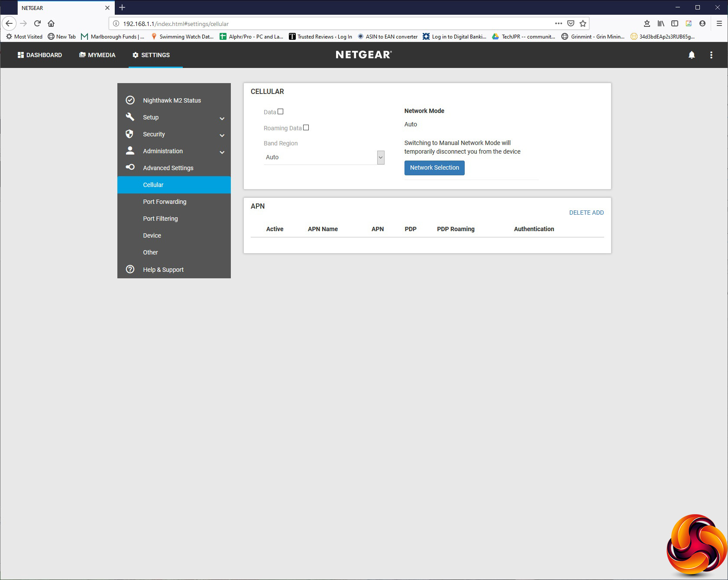728x580 pixels.
Task: Open the Firefox Library icon
Action: click(661, 23)
